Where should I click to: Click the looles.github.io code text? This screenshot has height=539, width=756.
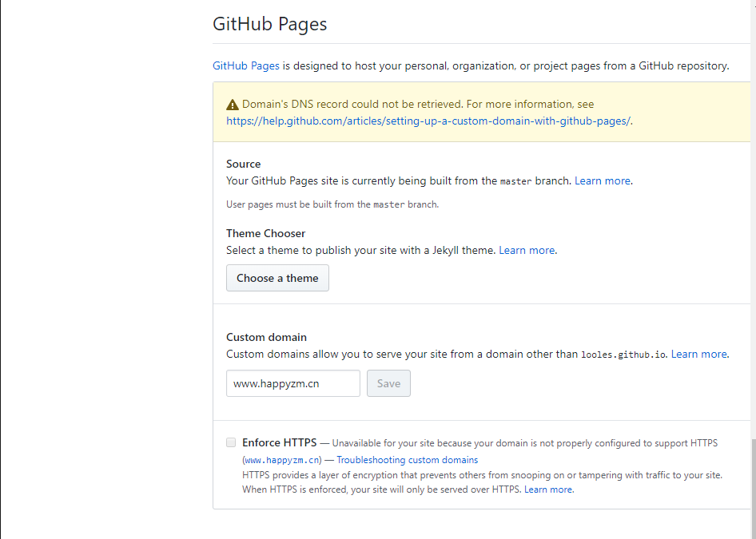(x=623, y=355)
